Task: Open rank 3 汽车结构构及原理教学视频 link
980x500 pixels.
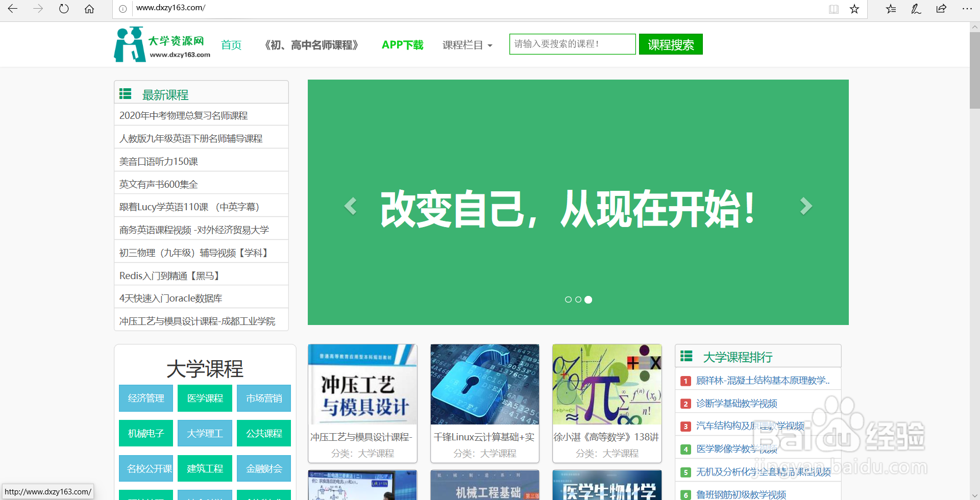Action: click(x=750, y=426)
